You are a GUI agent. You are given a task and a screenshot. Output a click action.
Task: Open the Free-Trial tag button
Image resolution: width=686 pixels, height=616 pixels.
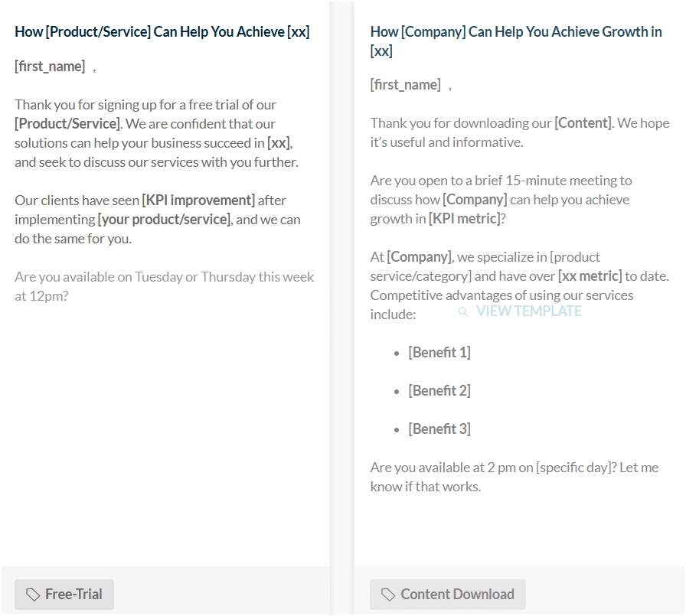64,595
